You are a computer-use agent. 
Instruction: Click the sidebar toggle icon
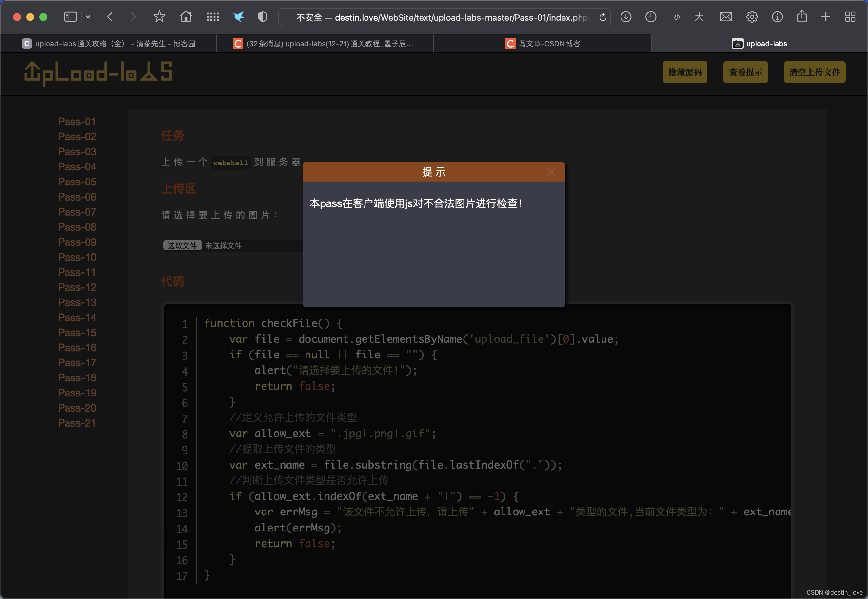[x=70, y=17]
